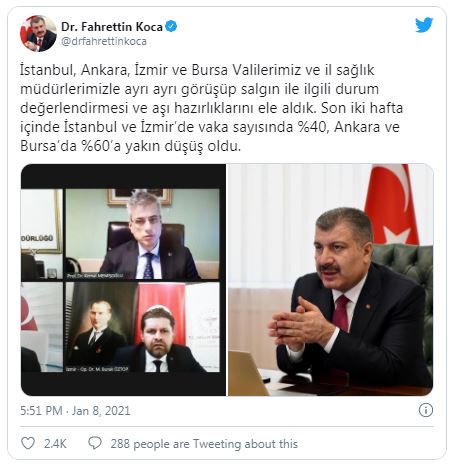
Task: Open the 5:51 PM Jan 8, 2021 timestamp
Action: [x=75, y=410]
